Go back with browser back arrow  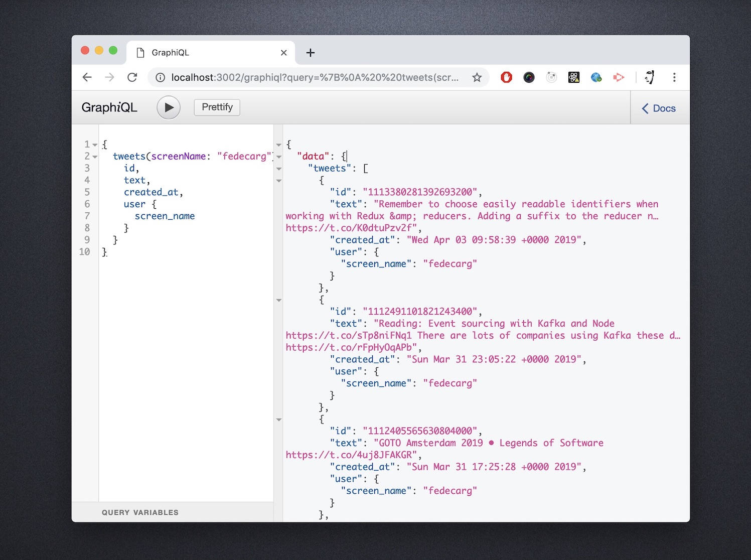point(87,77)
